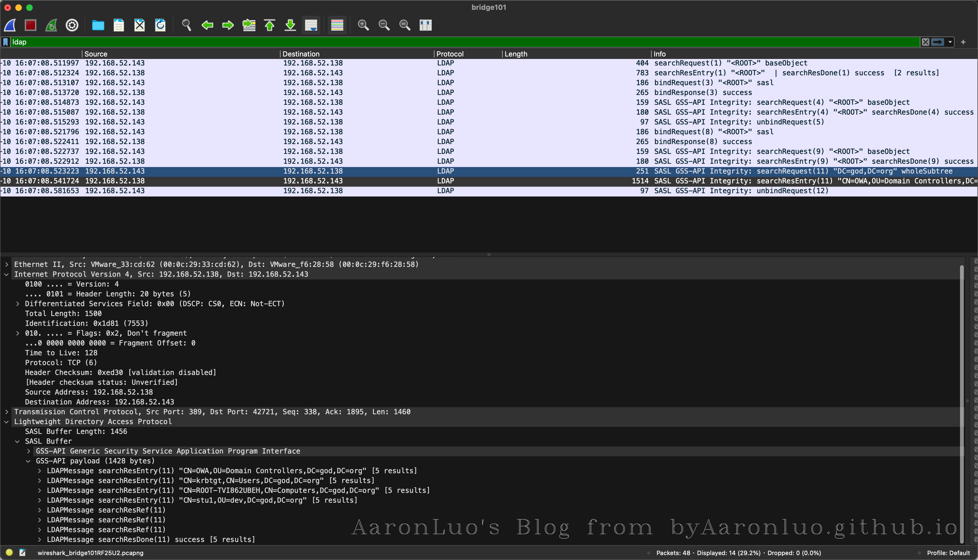This screenshot has height=560, width=978.
Task: Expand the Ethernet II tree node
Action: (7, 264)
